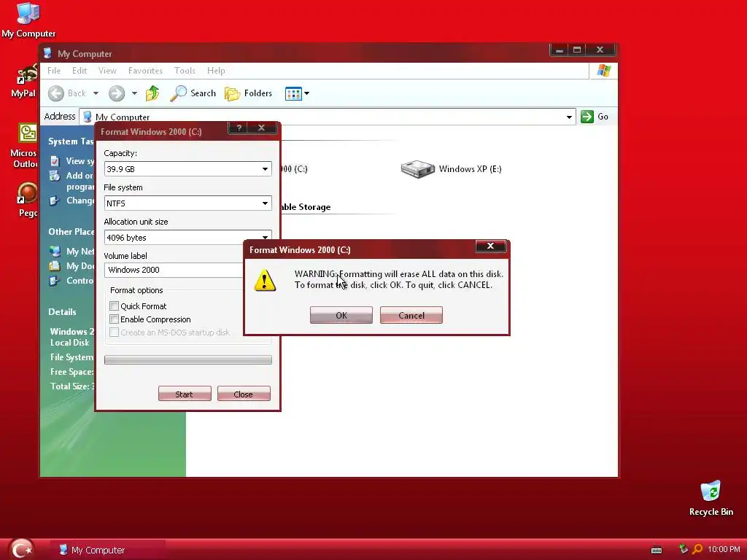Click the Back navigation button
The height and width of the screenshot is (560, 747).
point(68,93)
